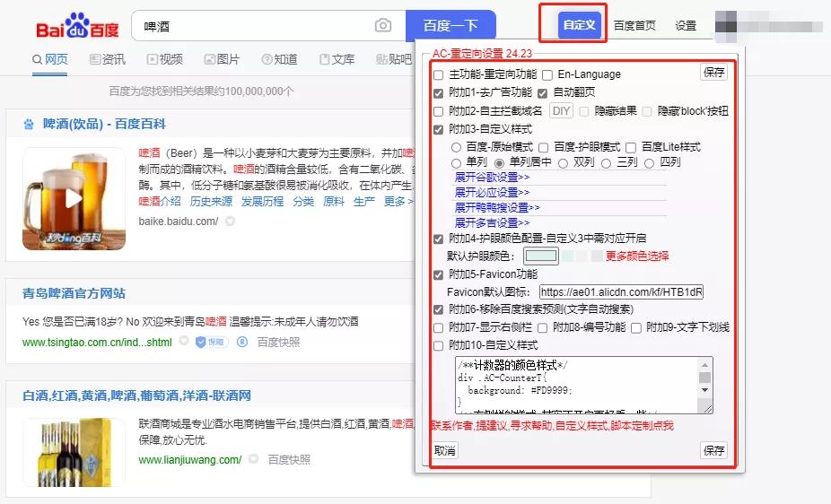Open 设置 menu in header

(x=686, y=25)
